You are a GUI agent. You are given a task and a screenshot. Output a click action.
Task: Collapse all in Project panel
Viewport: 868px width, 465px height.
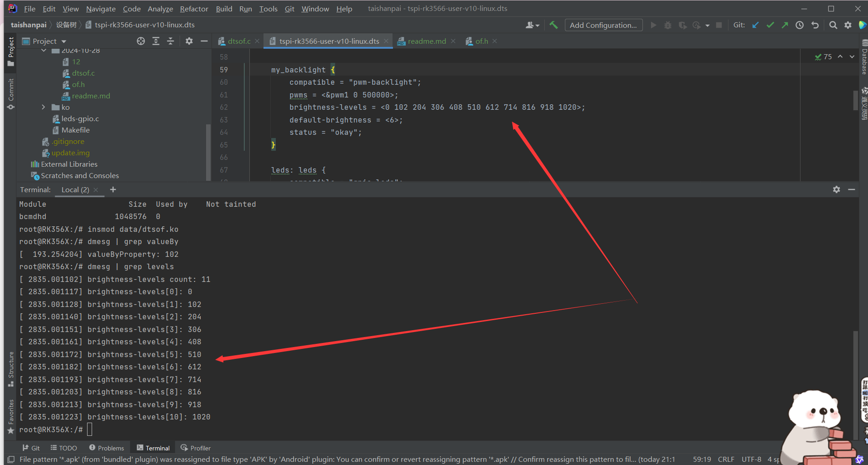(x=170, y=41)
